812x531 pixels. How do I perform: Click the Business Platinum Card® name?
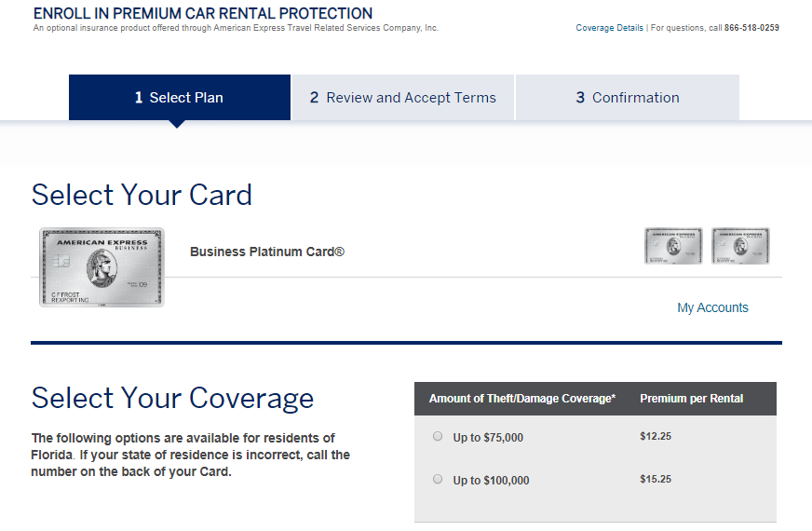click(x=267, y=252)
